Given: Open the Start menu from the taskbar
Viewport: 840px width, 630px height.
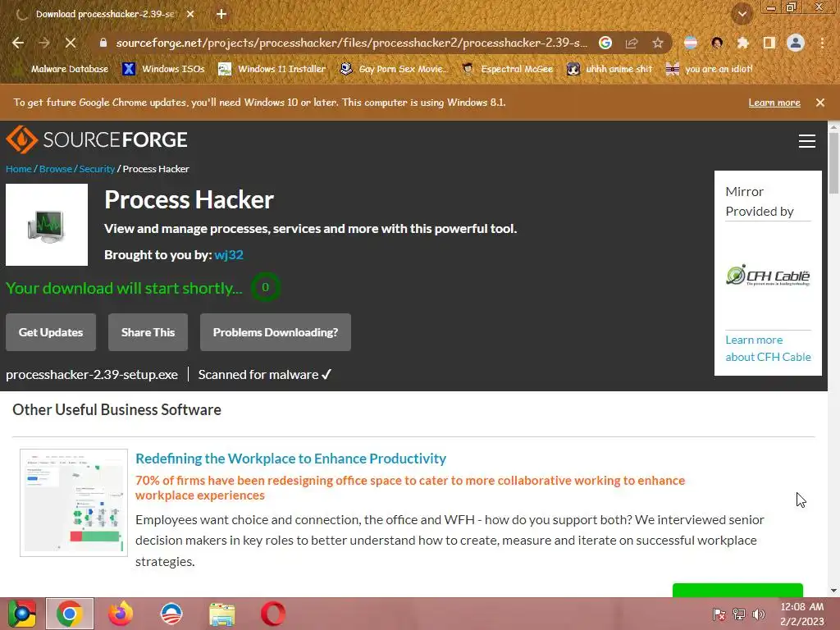Looking at the screenshot, I should pos(22,614).
